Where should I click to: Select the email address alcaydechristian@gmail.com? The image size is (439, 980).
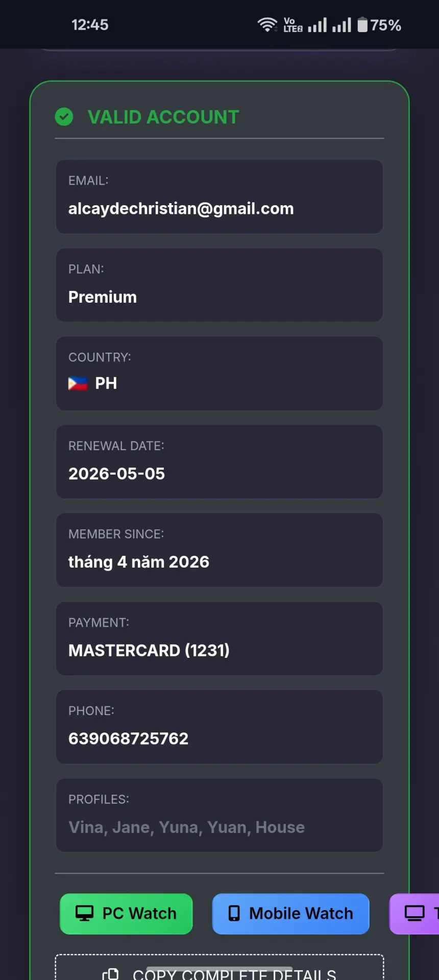[x=181, y=208]
